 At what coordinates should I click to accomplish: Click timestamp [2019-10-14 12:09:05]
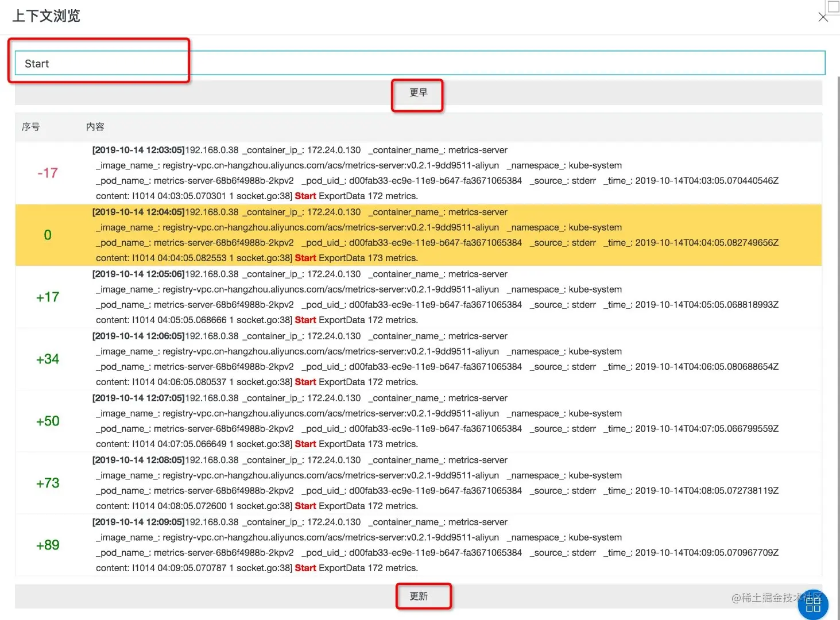point(138,522)
